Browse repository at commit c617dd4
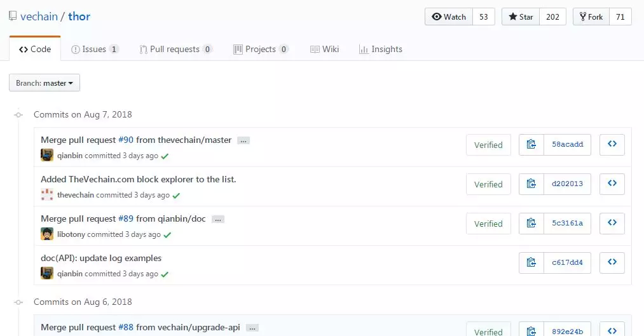Viewport: 644px width, 336px height. 612,262
